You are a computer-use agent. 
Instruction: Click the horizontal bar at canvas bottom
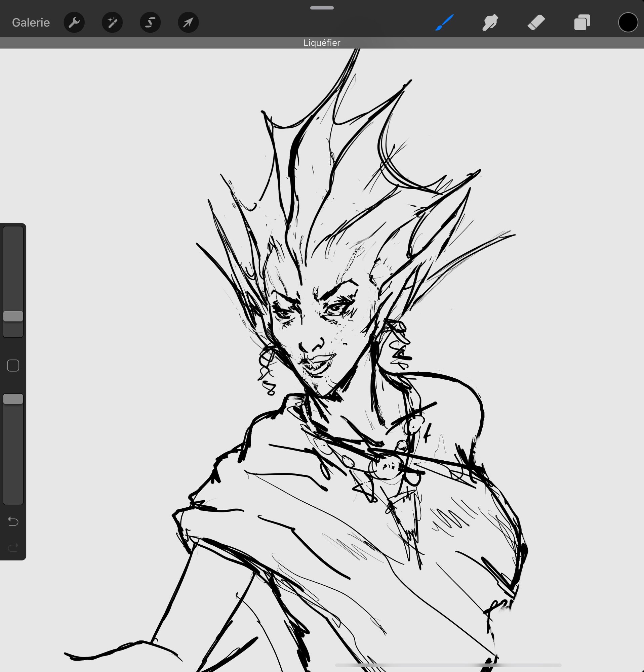click(447, 665)
